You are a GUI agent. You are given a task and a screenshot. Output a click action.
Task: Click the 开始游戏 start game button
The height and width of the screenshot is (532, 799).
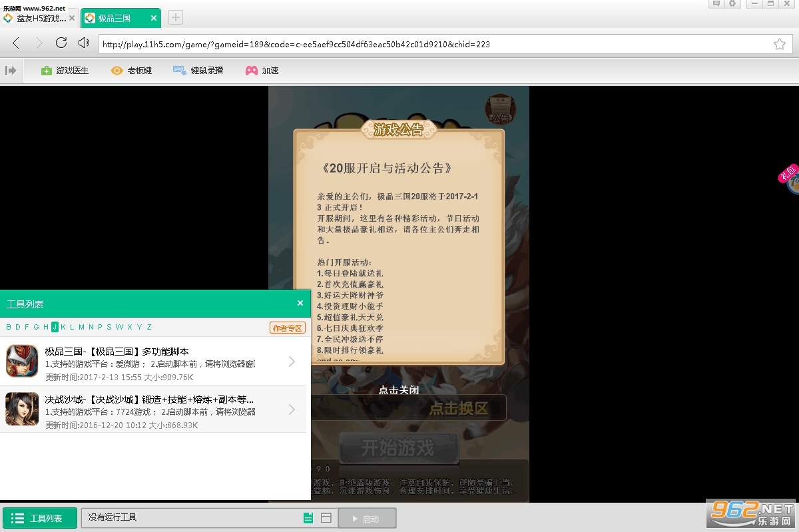click(398, 448)
